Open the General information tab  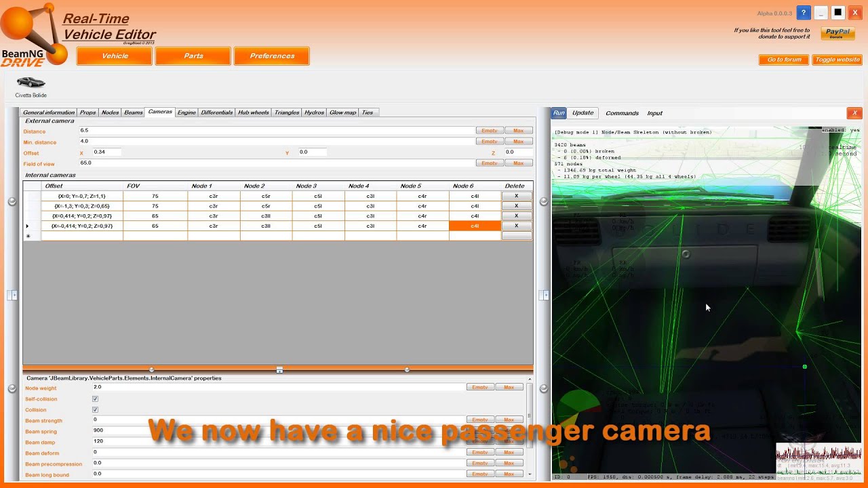point(49,113)
